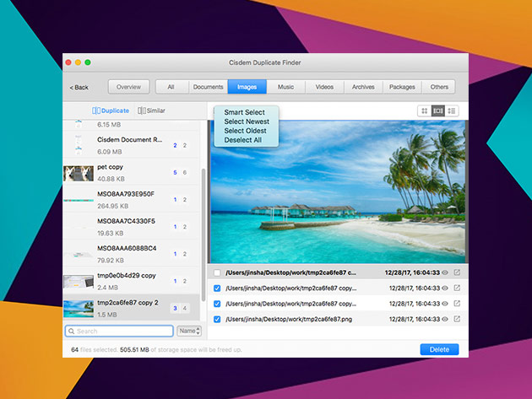Go back with the Back button
The image size is (532, 399).
click(x=79, y=88)
